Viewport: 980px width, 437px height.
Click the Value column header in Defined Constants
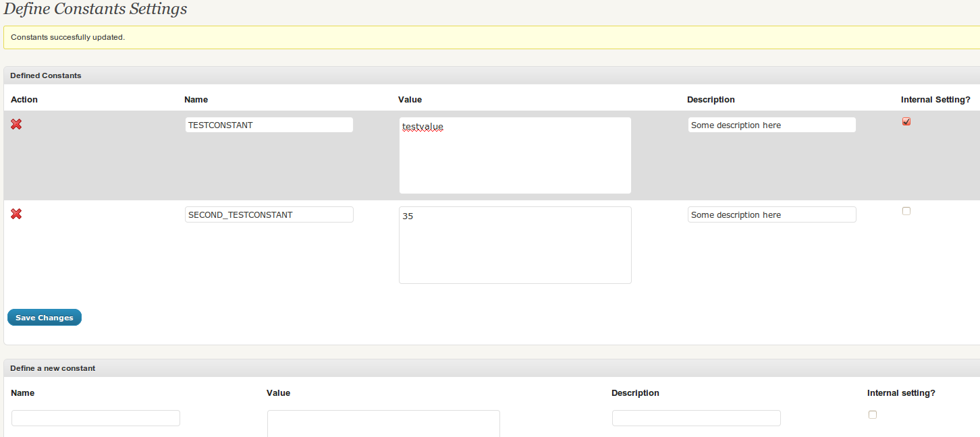[x=410, y=99]
